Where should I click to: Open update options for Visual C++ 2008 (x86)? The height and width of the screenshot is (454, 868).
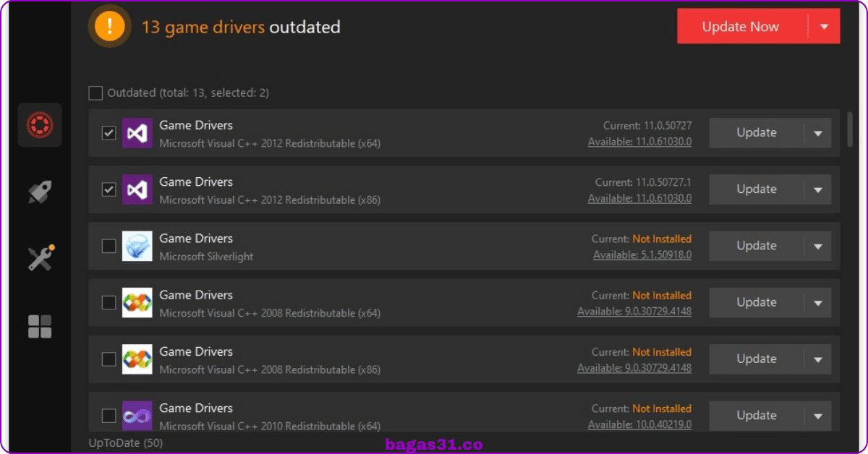pos(818,359)
